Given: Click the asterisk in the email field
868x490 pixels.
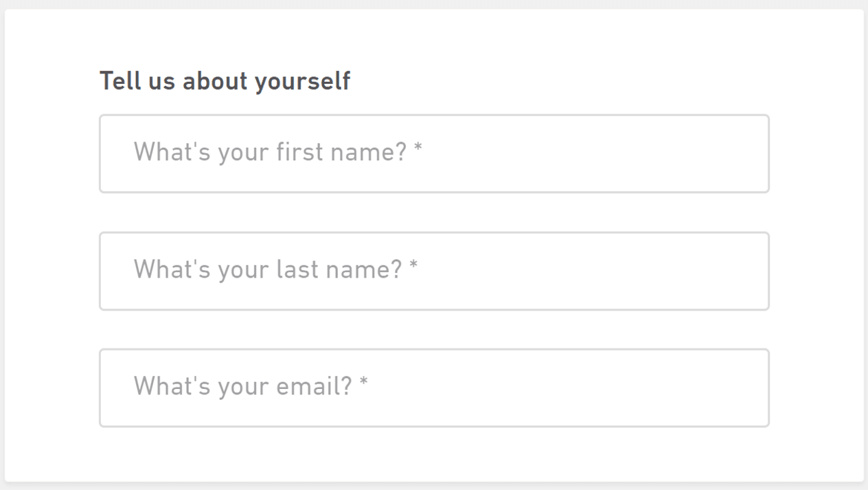Looking at the screenshot, I should pyautogui.click(x=364, y=383).
